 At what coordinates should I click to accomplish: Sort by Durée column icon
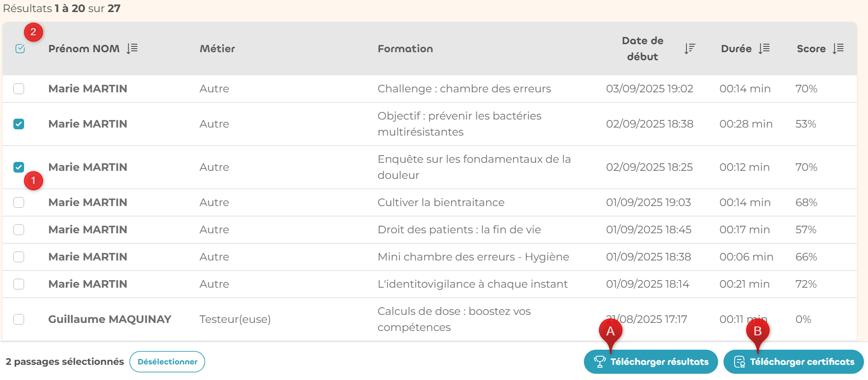pos(764,48)
